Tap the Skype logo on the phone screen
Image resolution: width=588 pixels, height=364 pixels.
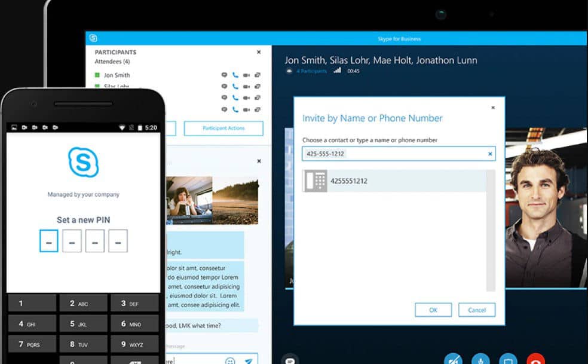[83, 162]
